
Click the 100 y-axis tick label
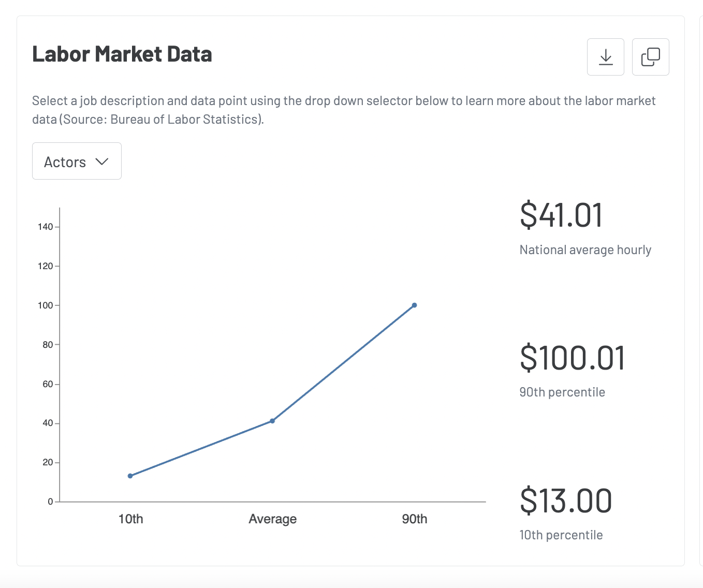pos(45,305)
